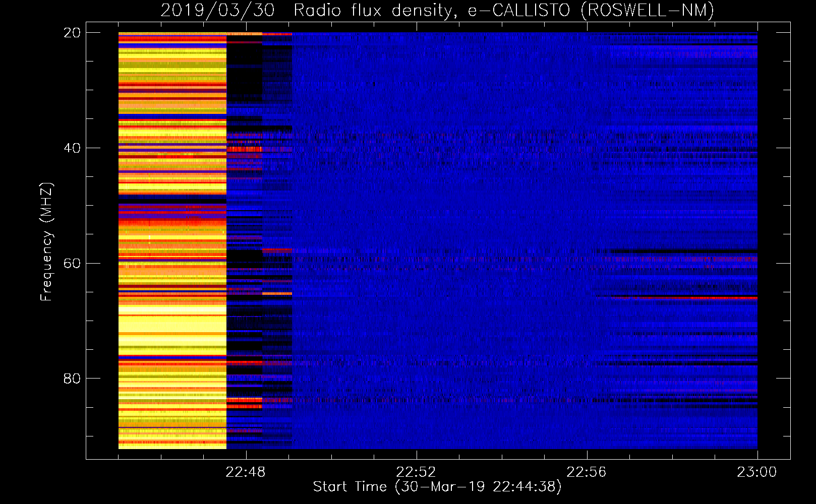Click the 23:00 time tick label

click(757, 472)
